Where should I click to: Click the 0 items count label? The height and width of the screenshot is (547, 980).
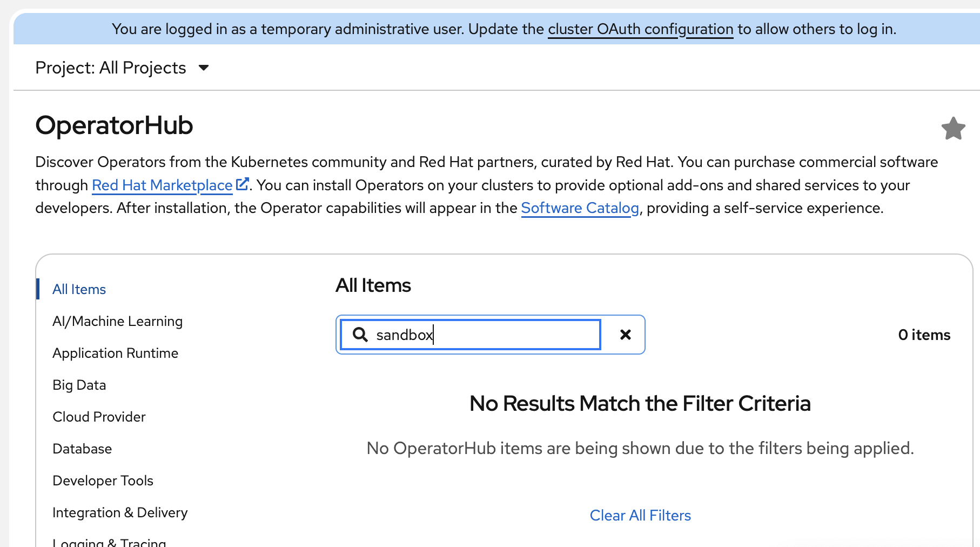tap(924, 335)
